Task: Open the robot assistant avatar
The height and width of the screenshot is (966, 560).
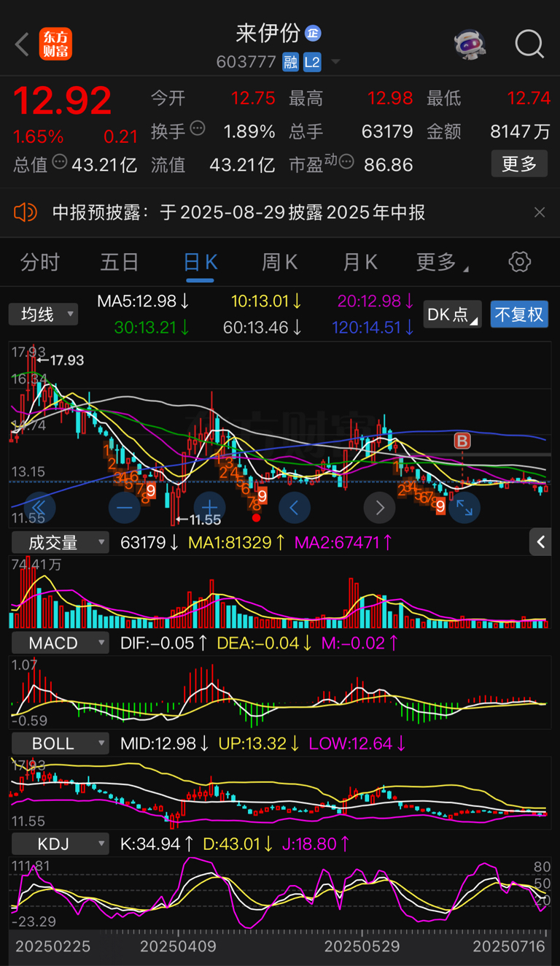Action: (470, 44)
